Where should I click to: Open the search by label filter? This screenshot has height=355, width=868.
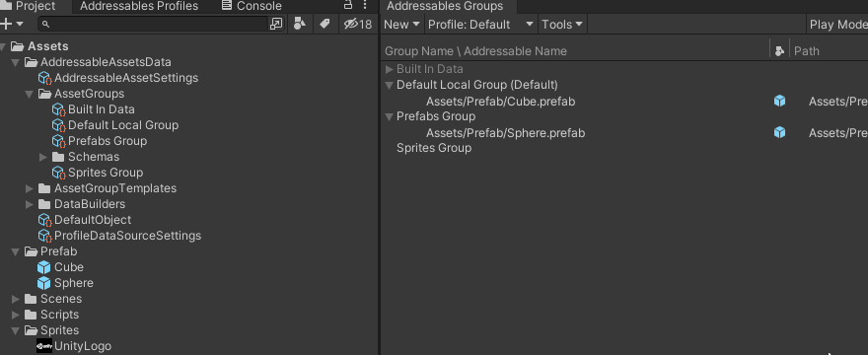click(x=325, y=24)
